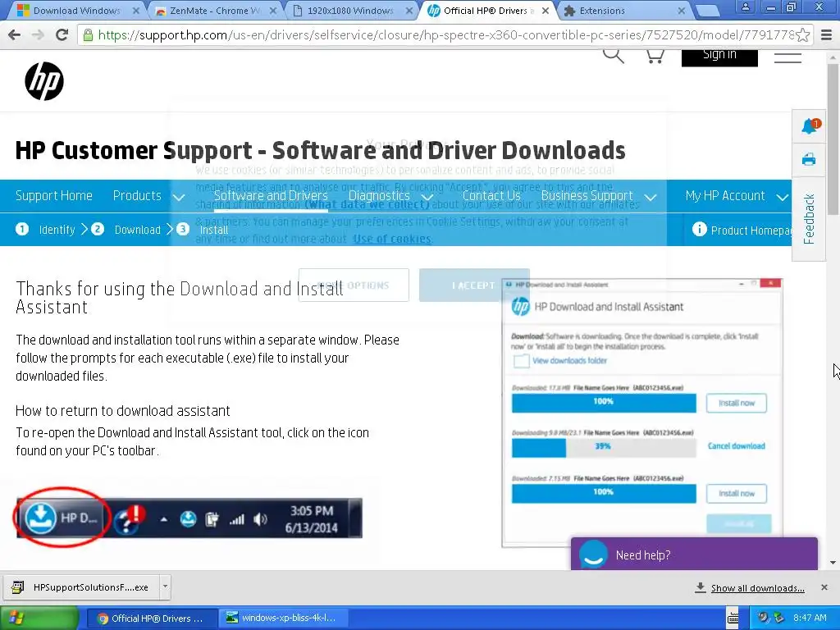Open the search magnifier icon
Screen dimensions: 840x630
tap(613, 56)
